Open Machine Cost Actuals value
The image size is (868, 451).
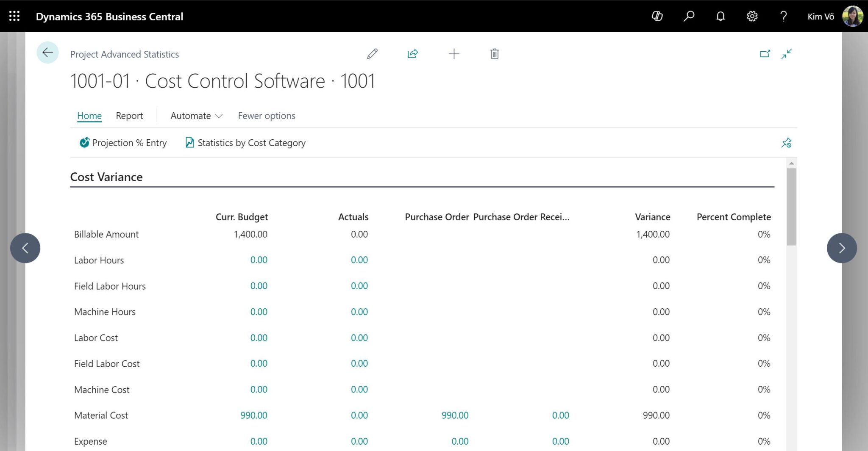(x=359, y=389)
